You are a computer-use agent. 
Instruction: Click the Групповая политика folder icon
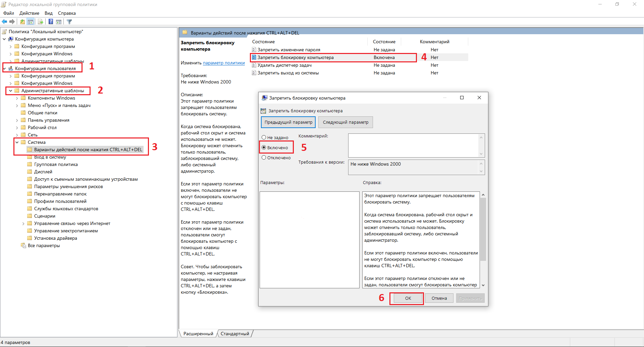tap(30, 164)
